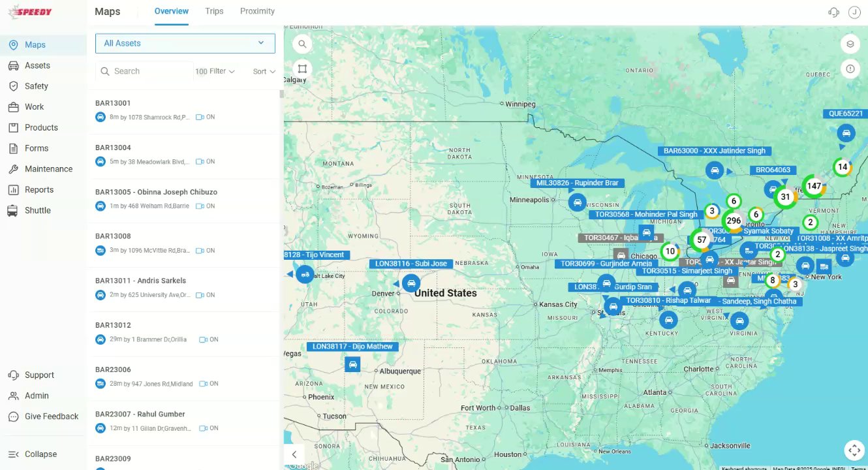The width and height of the screenshot is (868, 470).
Task: Click the vehicle marker in Kentucky
Action: coord(668,320)
